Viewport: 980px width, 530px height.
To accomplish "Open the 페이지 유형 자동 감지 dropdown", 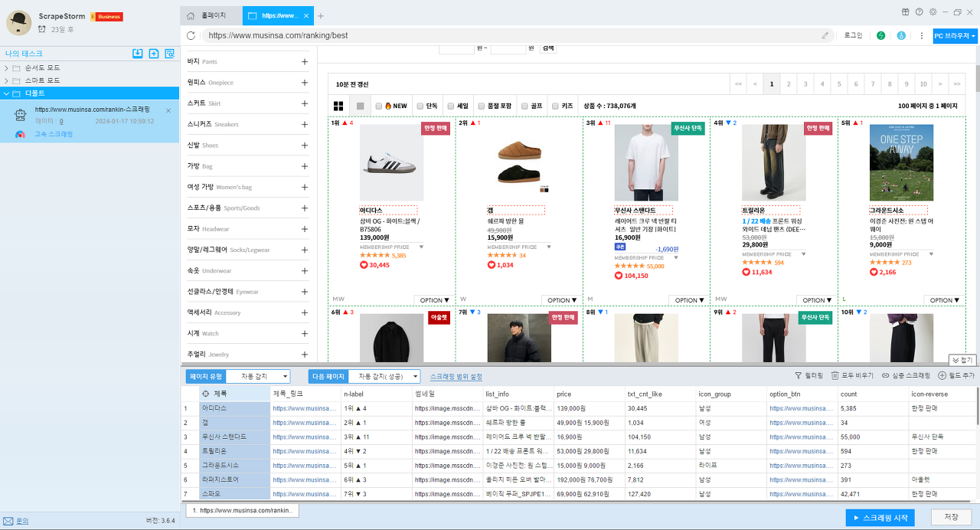I will point(258,376).
